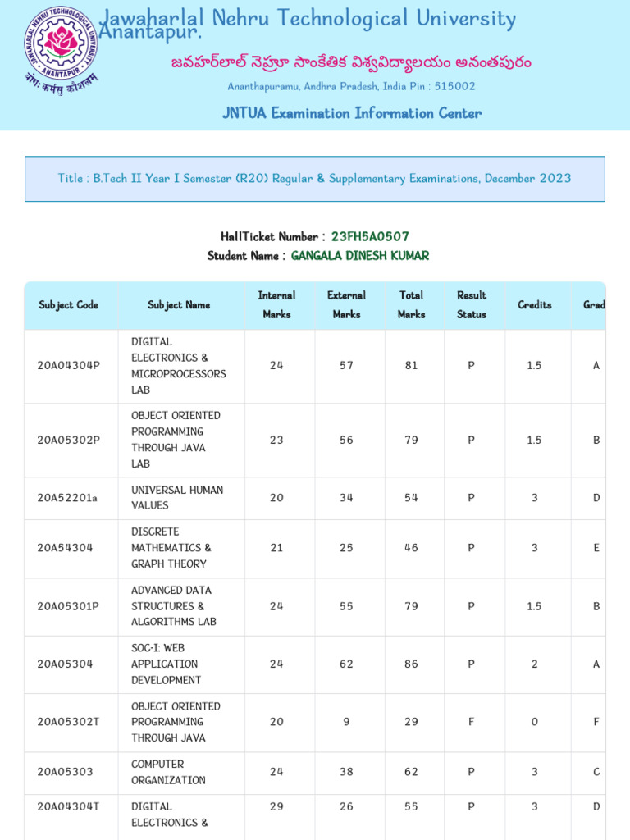Select hall ticket number 23FH5A0507
This screenshot has height=840, width=630.
370,236
